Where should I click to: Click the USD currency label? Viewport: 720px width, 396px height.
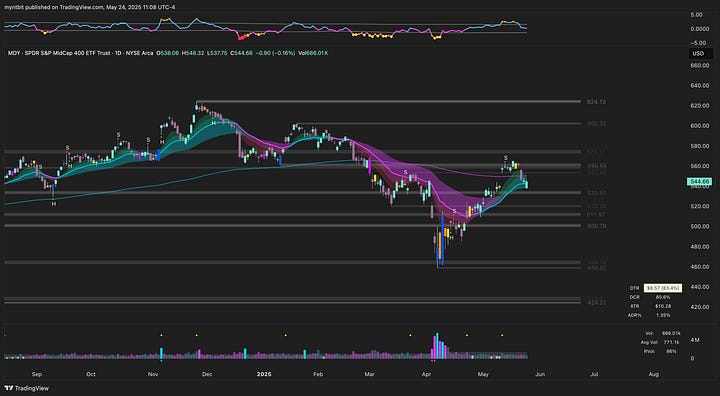coord(698,54)
